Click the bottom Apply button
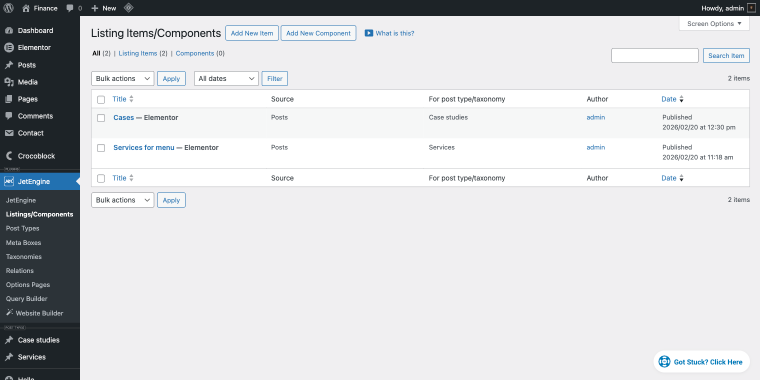 [172, 200]
